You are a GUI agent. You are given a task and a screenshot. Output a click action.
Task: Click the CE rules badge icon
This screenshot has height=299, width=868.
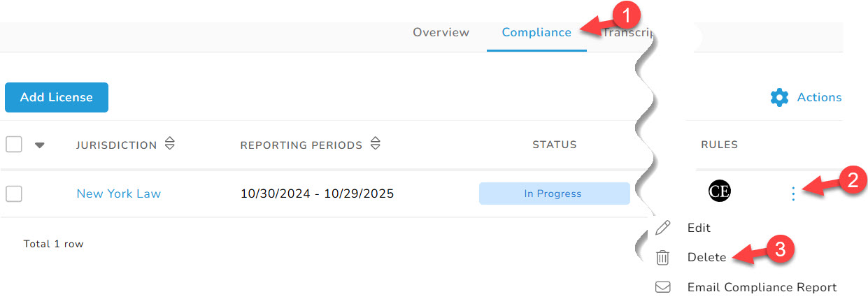pos(719,192)
